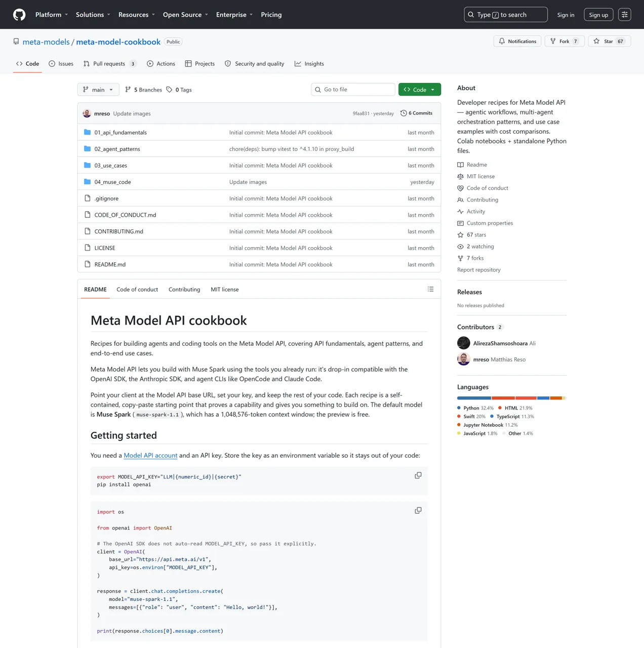
Task: Star the repository
Action: pos(610,42)
